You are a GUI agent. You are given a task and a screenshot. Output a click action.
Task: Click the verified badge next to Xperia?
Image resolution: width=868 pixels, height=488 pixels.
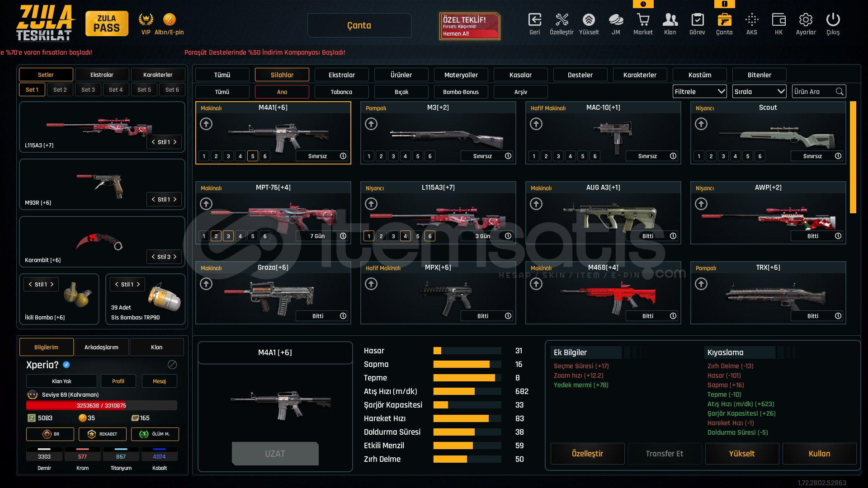[66, 365]
